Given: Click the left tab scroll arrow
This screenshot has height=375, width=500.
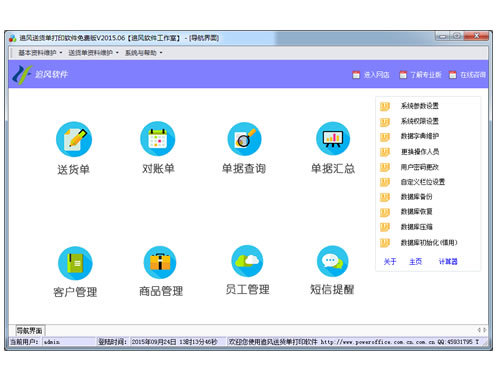Looking at the screenshot, I should 479,330.
